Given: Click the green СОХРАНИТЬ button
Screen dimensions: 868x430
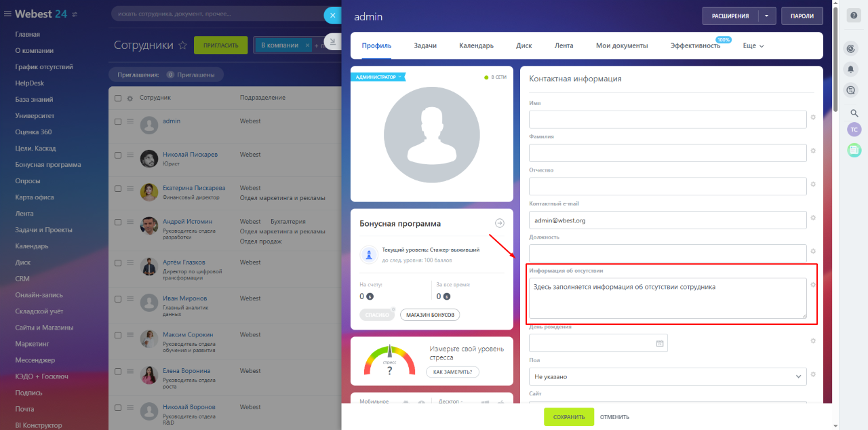Looking at the screenshot, I should pyautogui.click(x=568, y=417).
